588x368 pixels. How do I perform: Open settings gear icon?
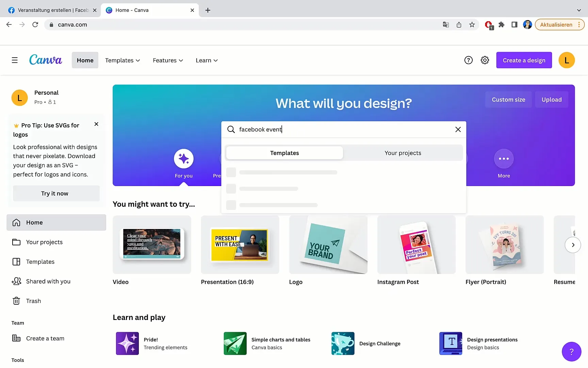(x=485, y=60)
